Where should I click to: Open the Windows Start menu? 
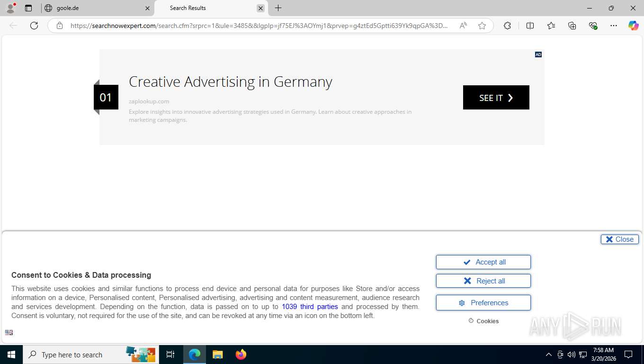point(11,355)
